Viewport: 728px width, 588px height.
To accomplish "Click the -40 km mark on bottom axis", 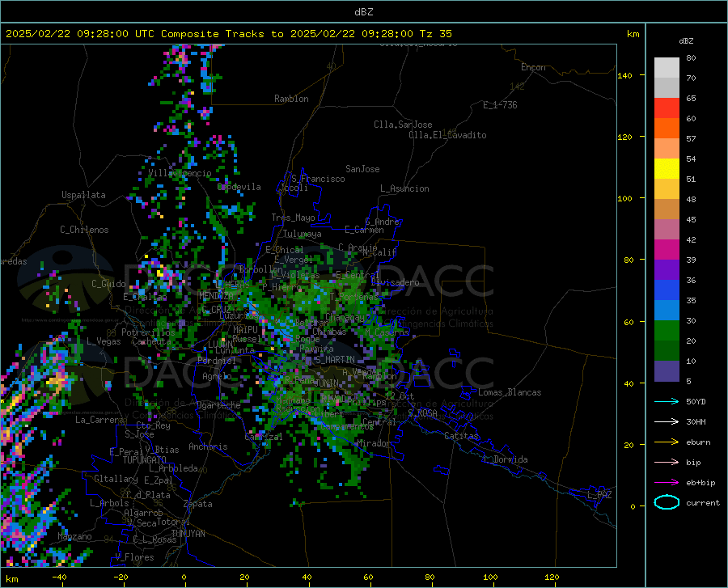I will tap(59, 577).
